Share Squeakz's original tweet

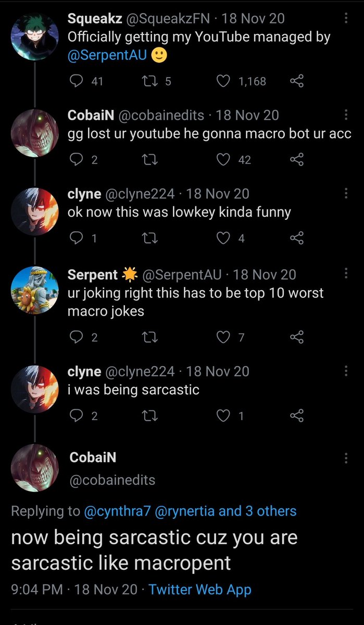point(296,81)
